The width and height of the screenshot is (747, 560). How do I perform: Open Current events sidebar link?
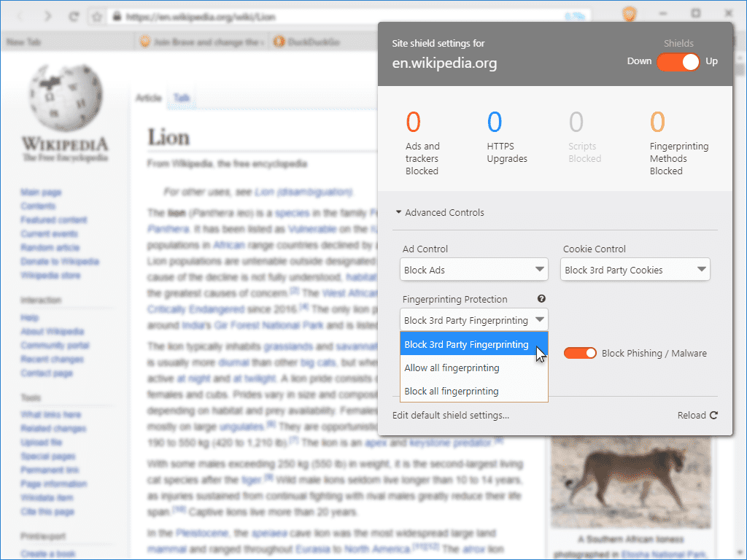pos(49,234)
